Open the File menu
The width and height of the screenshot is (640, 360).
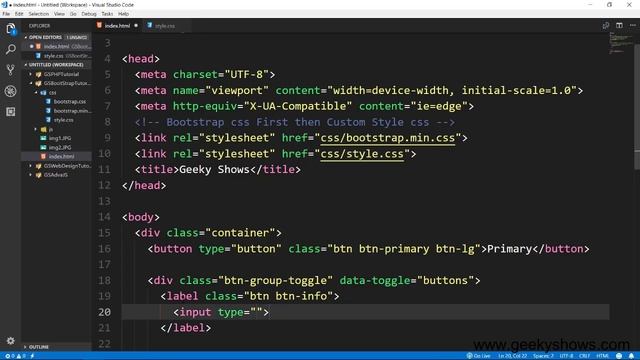(x=6, y=14)
